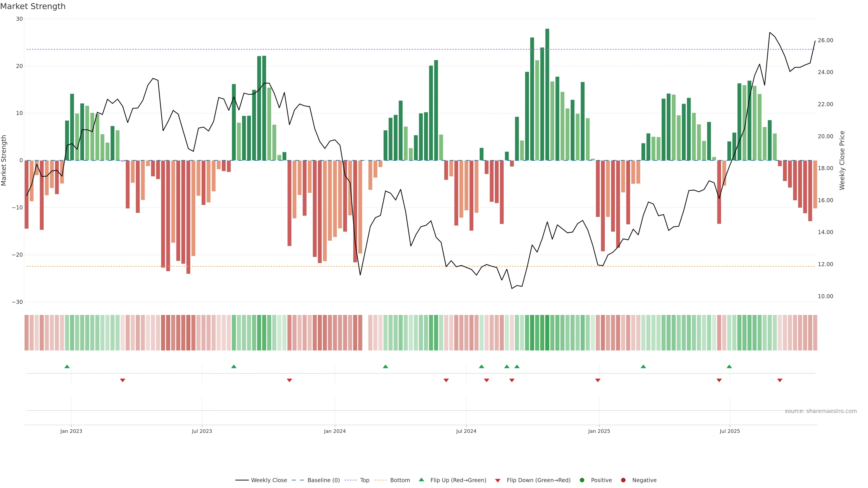Viewport: 868px width, 488px height.
Task: Click the last flip-down marker after Jul 2025
Action: 780,380
